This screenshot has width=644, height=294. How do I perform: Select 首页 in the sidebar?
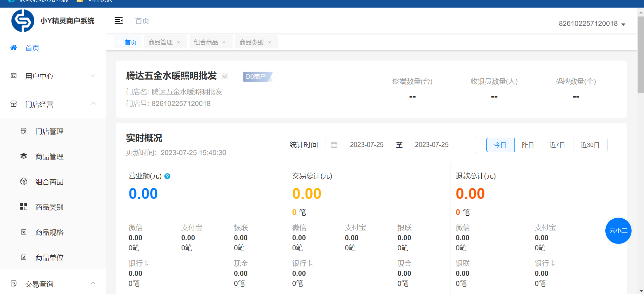coord(53,48)
